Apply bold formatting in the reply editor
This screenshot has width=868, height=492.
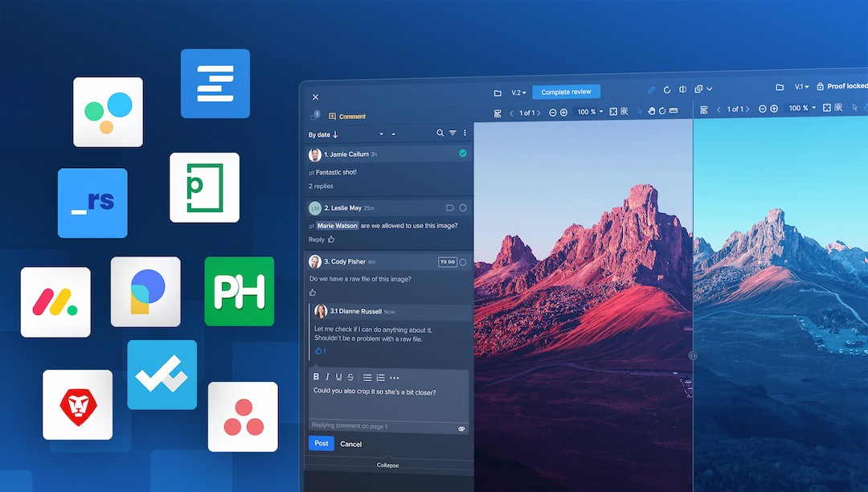[x=317, y=376]
